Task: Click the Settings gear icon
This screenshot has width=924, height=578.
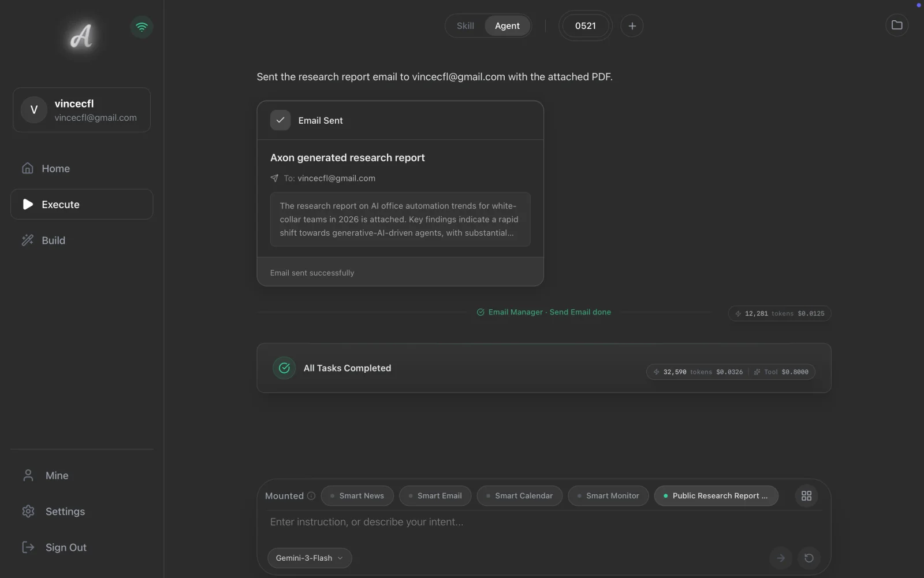Action: click(x=28, y=511)
